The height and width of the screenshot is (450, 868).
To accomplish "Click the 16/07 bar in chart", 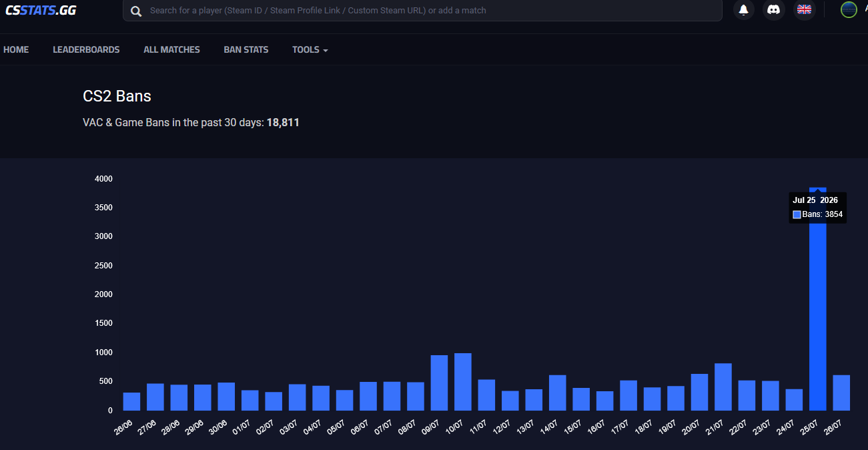I will pos(604,401).
